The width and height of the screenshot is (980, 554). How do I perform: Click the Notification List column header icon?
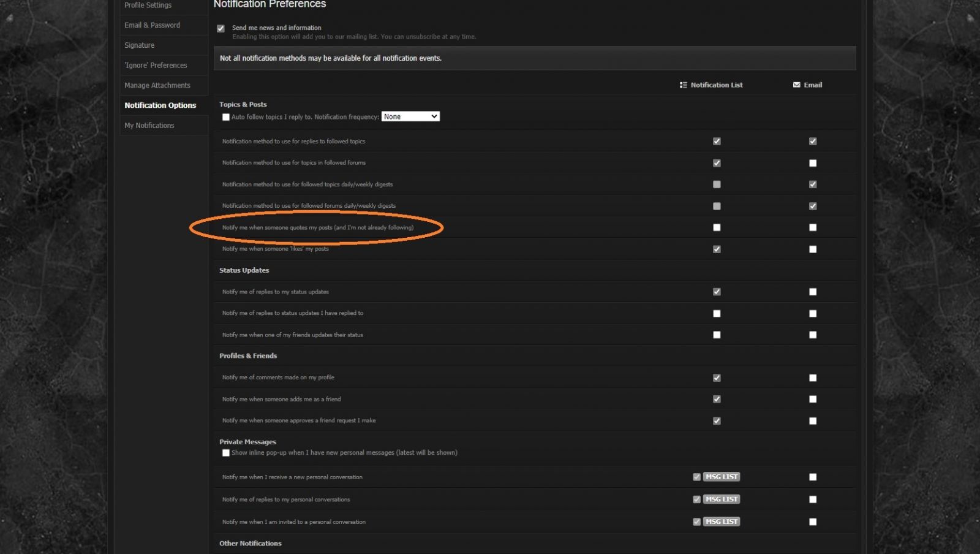click(683, 85)
